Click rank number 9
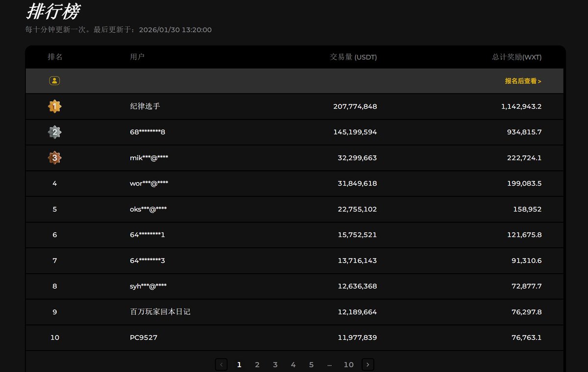Viewport: 588px width, 372px height. pyautogui.click(x=55, y=312)
